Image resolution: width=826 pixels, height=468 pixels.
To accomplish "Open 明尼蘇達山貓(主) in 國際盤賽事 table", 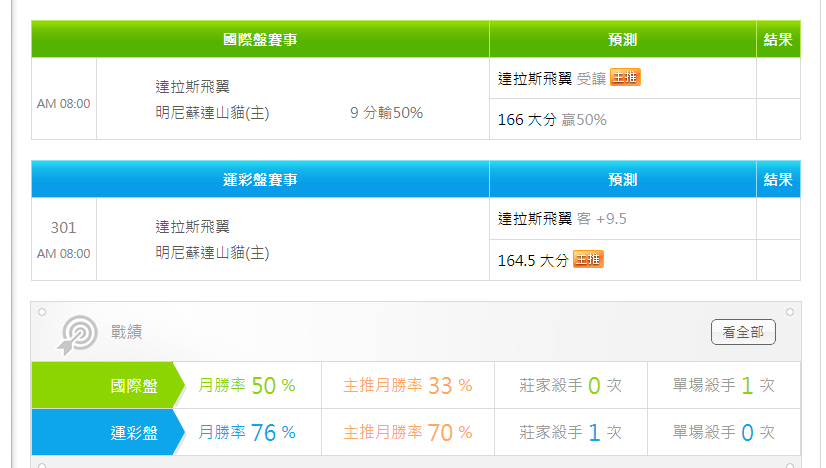I will pos(212,113).
